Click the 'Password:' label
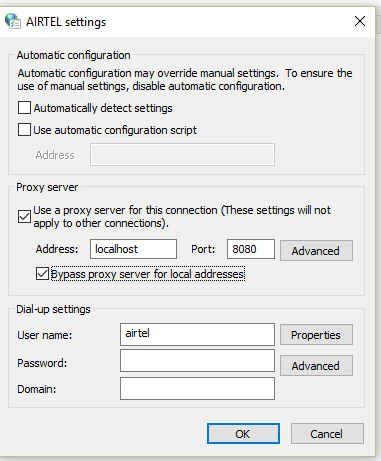 (42, 363)
